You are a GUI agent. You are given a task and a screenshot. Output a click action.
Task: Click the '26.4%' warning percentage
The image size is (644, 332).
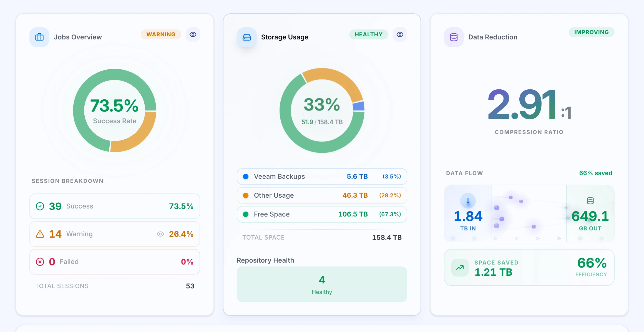pos(181,234)
